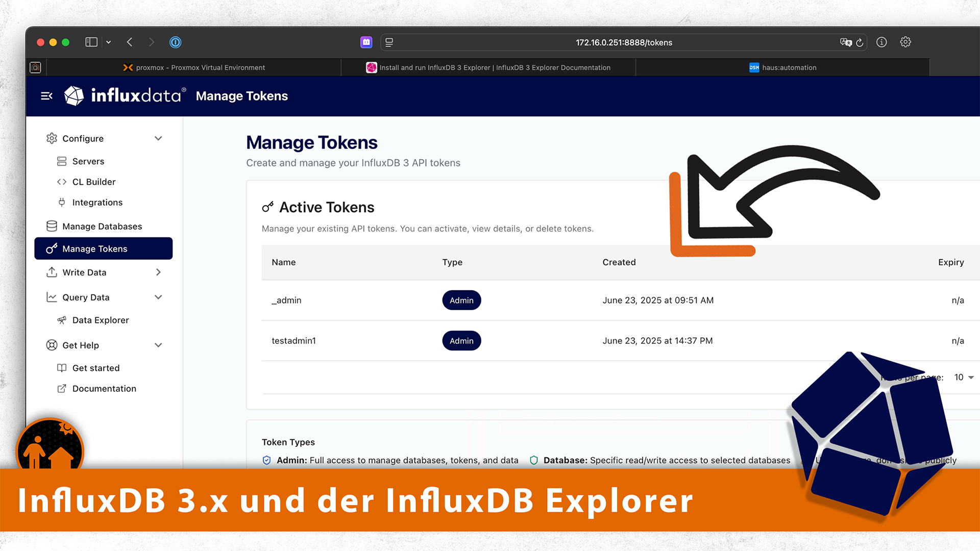Click the address bar showing 172.16.0.251:8888/tokens
Viewport: 980px width, 551px height.
pos(624,42)
